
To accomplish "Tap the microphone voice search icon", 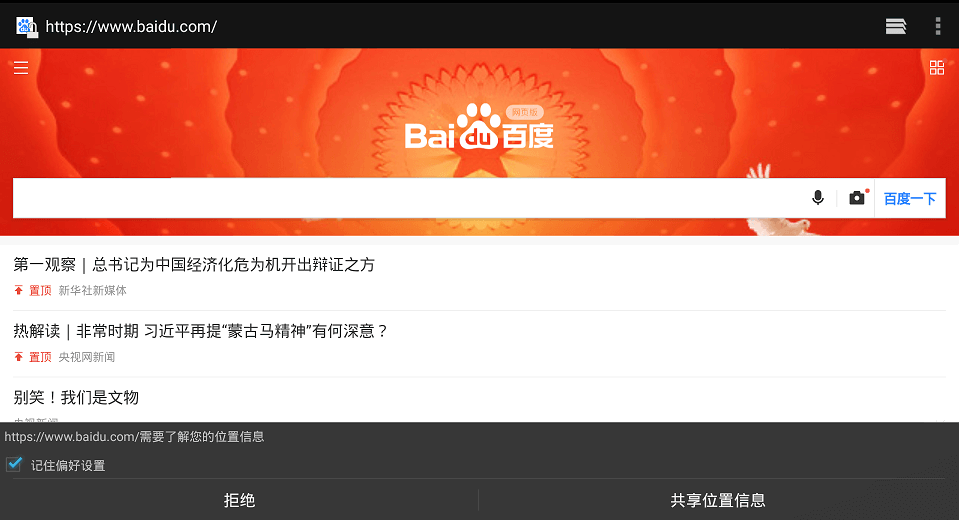I will click(818, 198).
